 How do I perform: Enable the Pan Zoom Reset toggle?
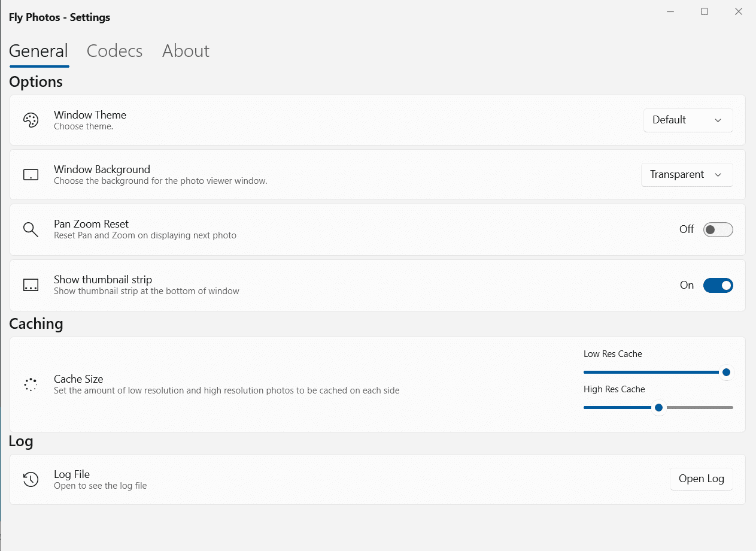click(718, 229)
